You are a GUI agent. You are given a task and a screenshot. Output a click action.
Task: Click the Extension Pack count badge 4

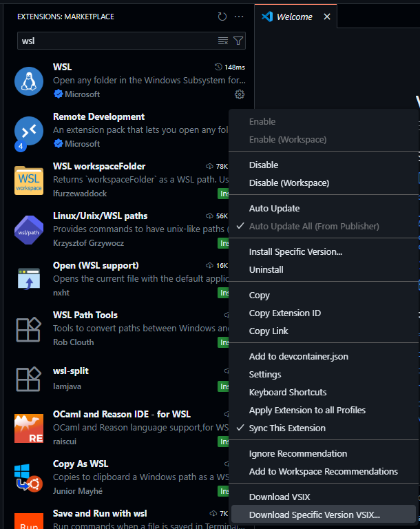(21, 146)
